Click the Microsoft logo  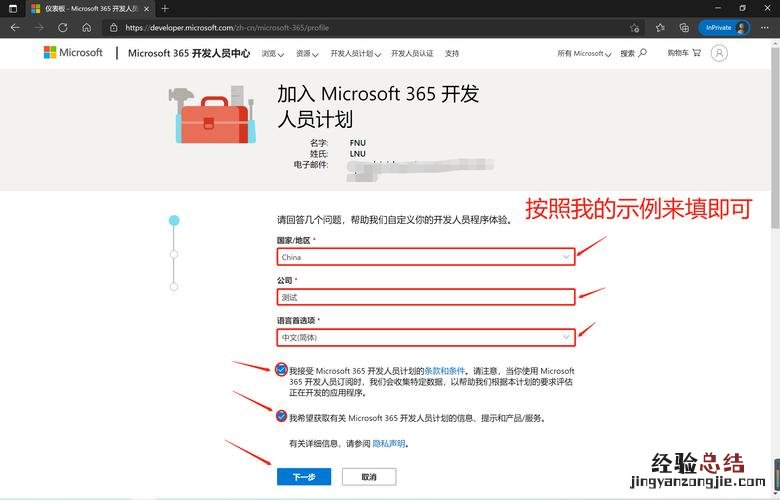[73, 53]
